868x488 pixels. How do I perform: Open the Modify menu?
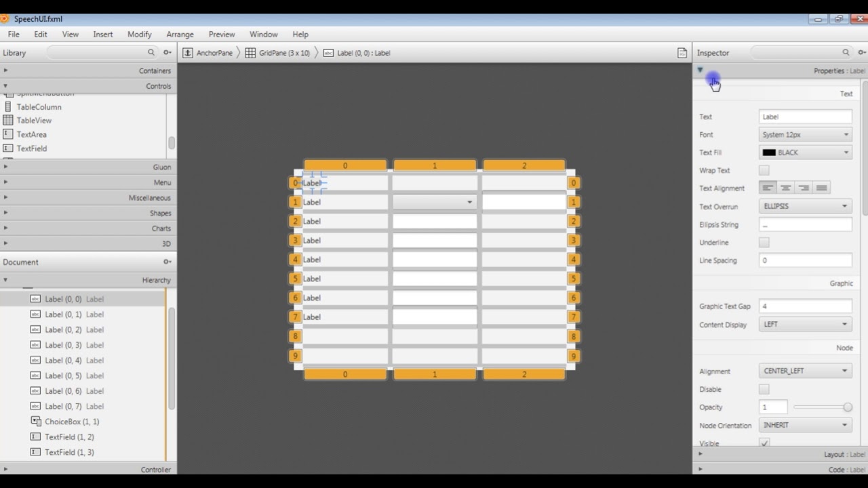pos(140,34)
